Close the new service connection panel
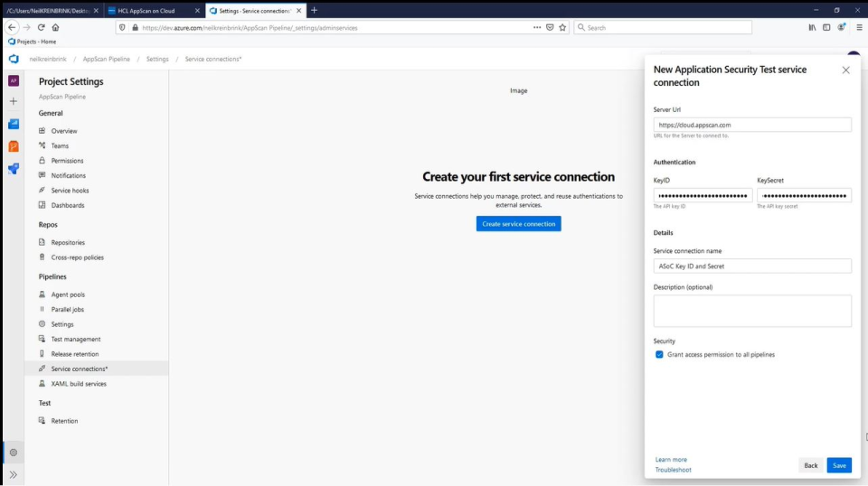868x486 pixels. [846, 70]
